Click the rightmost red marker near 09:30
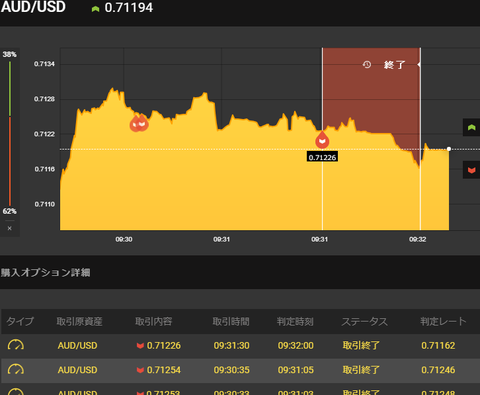This screenshot has height=395, width=480. 142,123
